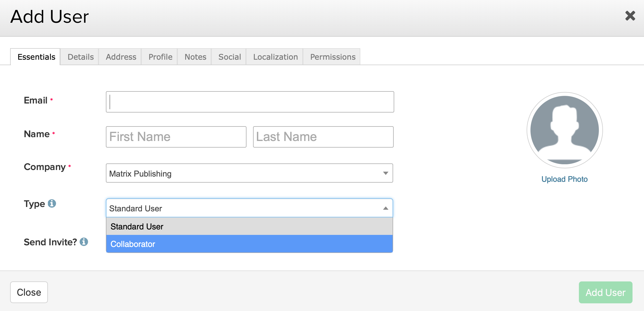Open the Address tab
The height and width of the screenshot is (311, 644).
point(121,57)
